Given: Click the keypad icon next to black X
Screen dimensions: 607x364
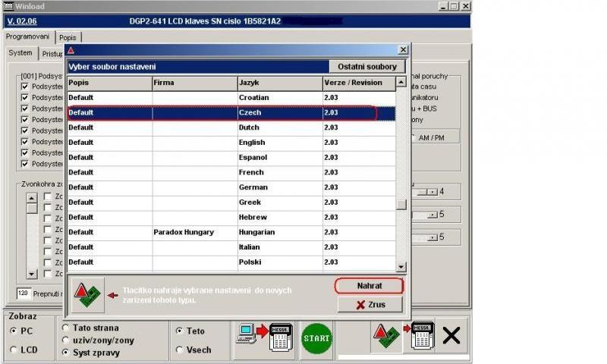Looking at the screenshot, I should point(421,336).
